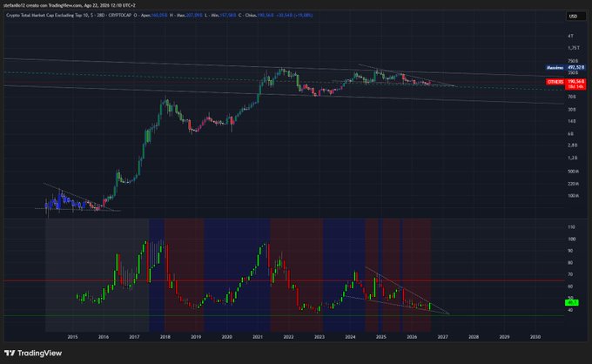The width and height of the screenshot is (592, 364).
Task: Click the 6 B price scale label
Action: (x=571, y=133)
